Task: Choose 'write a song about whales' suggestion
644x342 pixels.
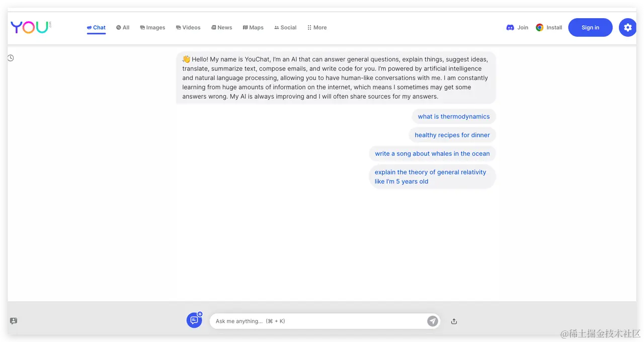Action: pyautogui.click(x=432, y=154)
